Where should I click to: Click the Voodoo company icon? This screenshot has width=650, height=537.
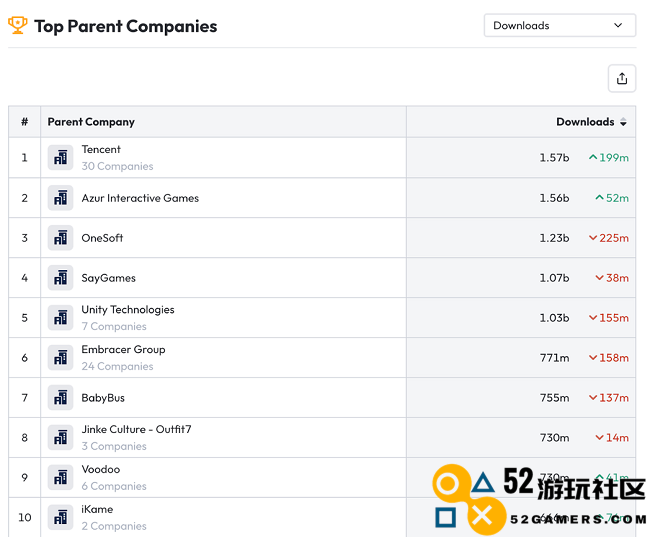tap(61, 478)
